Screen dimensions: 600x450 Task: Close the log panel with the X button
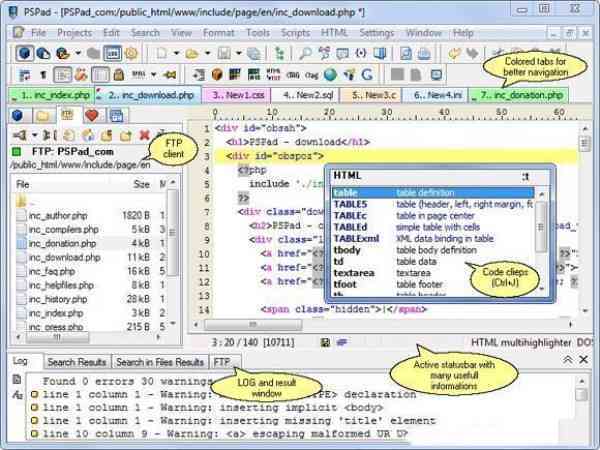click(584, 360)
